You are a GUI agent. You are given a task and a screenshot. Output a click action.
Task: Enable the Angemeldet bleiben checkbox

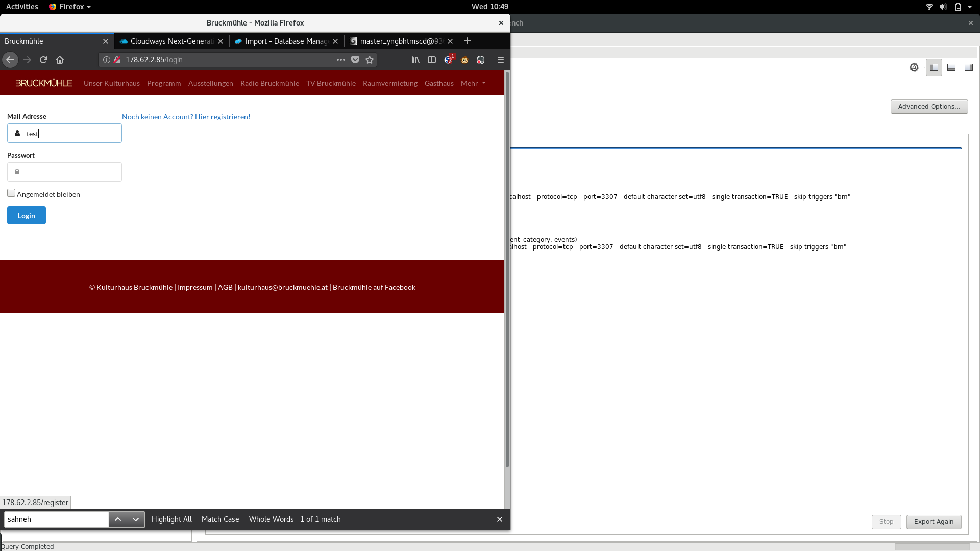[x=11, y=193]
